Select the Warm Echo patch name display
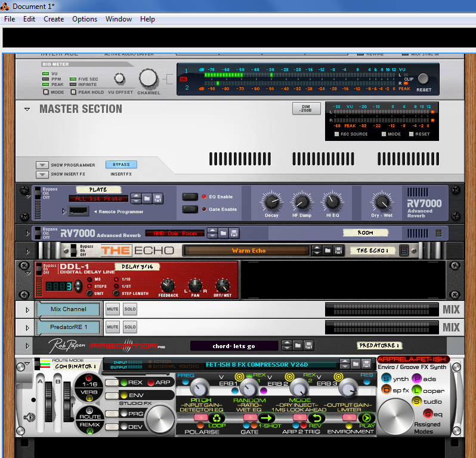 coord(248,251)
